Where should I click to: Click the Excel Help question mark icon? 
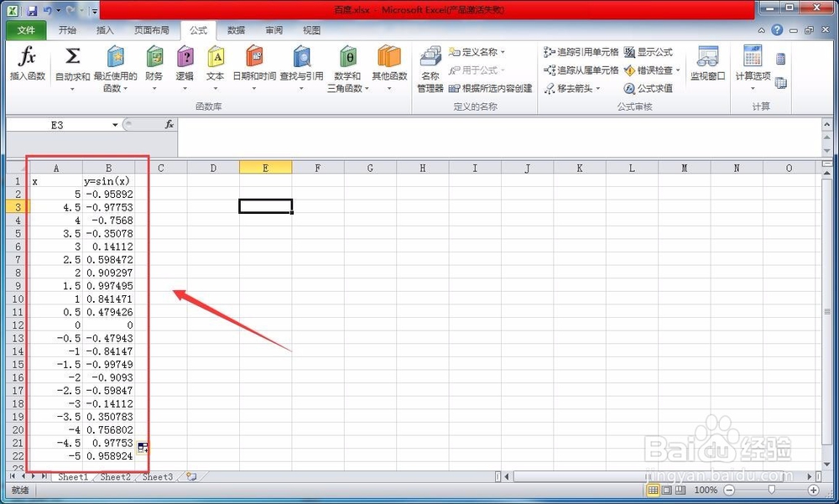point(777,30)
